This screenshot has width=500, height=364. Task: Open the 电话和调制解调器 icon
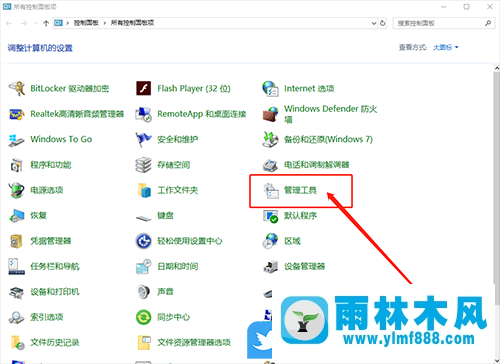coord(270,165)
